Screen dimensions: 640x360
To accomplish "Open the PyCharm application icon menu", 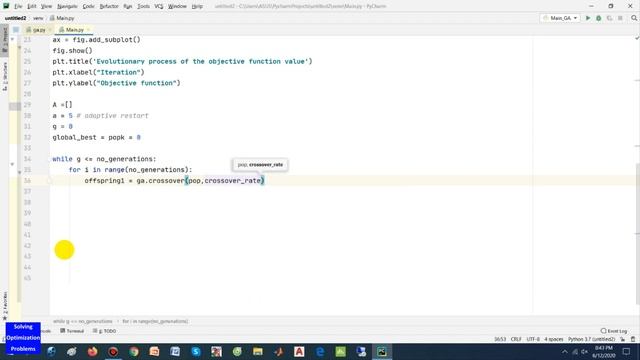I will pyautogui.click(x=6, y=6).
